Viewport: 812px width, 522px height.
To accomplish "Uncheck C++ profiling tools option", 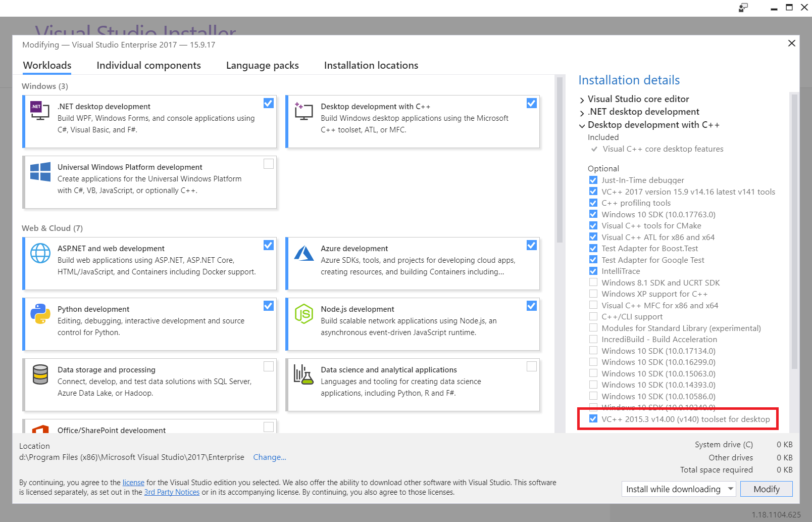I will (x=593, y=203).
